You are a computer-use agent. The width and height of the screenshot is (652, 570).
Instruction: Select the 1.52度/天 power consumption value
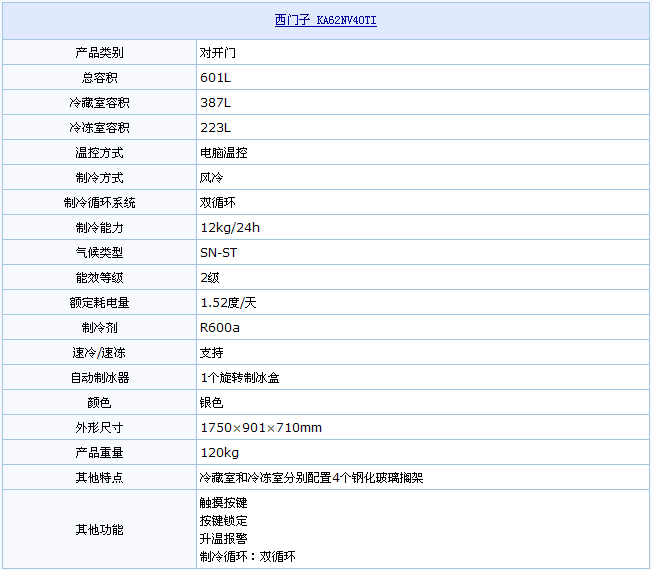(x=228, y=303)
